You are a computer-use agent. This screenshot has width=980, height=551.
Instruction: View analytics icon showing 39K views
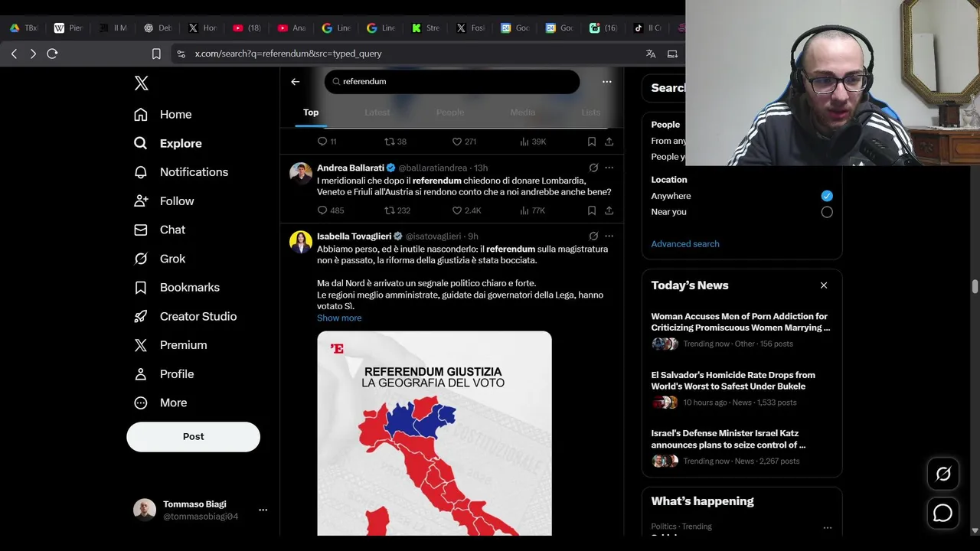coord(524,142)
